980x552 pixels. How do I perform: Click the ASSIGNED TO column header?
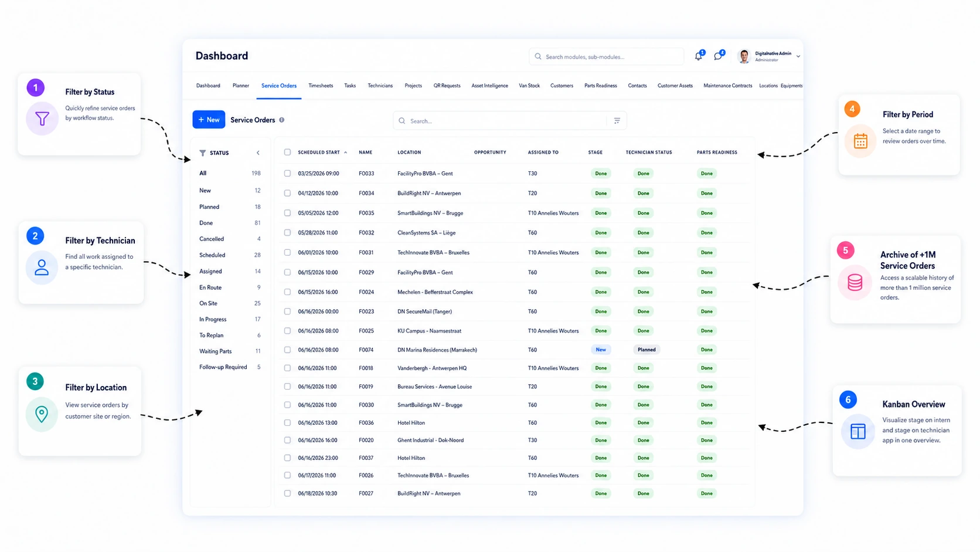pyautogui.click(x=543, y=153)
